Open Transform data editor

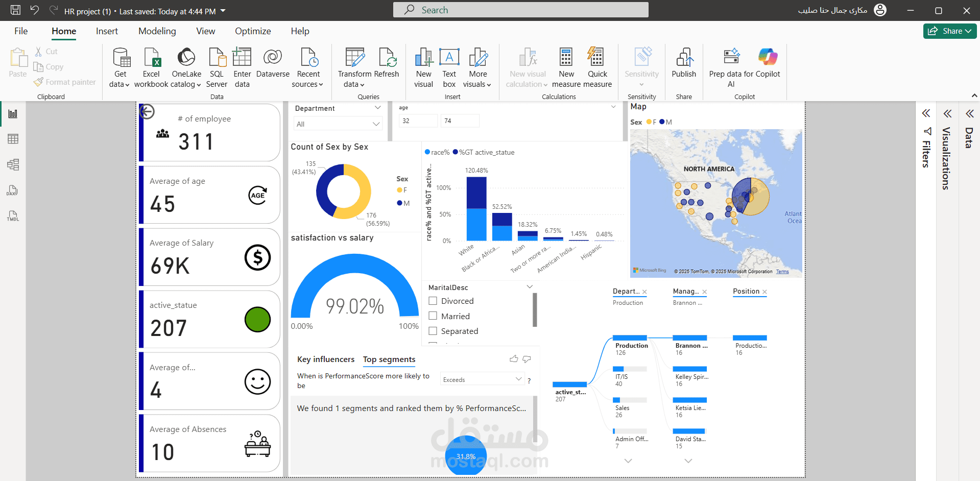[x=354, y=67]
